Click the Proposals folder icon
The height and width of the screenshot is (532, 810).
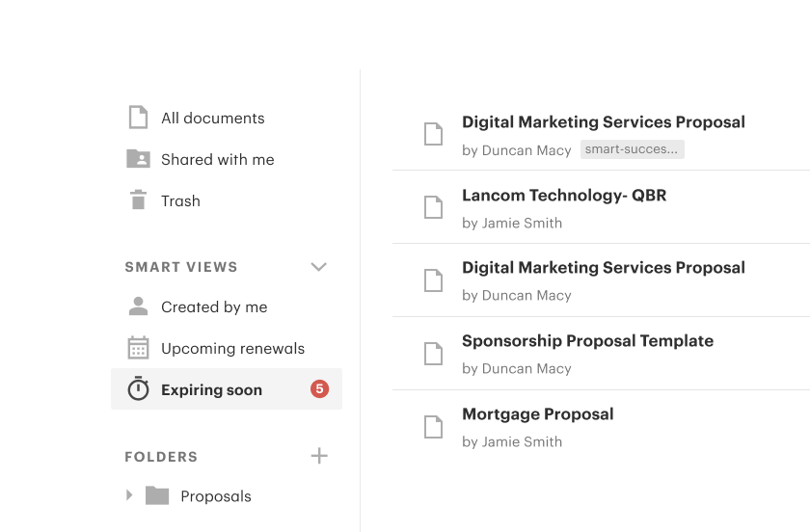(x=157, y=496)
